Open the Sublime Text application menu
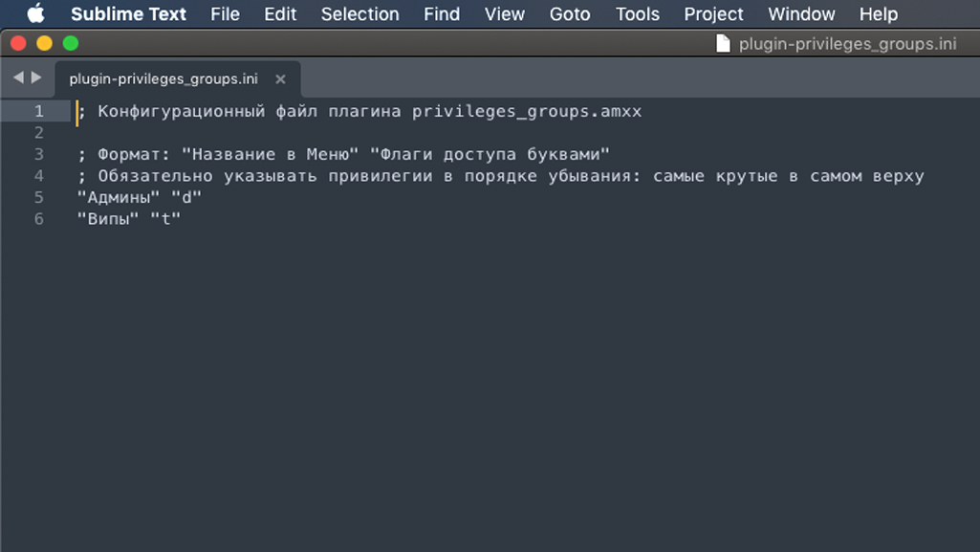980x552 pixels. (128, 13)
